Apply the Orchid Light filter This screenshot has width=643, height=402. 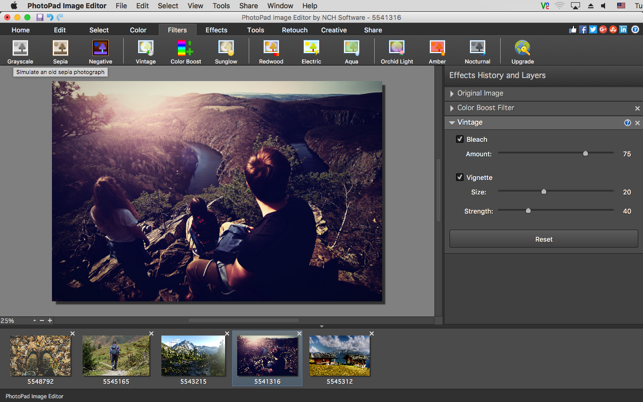[x=397, y=52]
